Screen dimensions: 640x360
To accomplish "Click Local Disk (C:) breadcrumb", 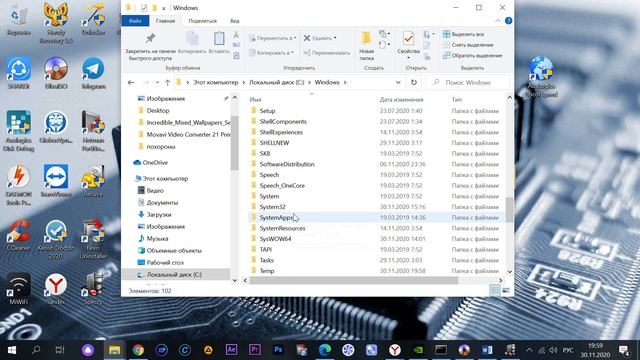I will point(277,82).
